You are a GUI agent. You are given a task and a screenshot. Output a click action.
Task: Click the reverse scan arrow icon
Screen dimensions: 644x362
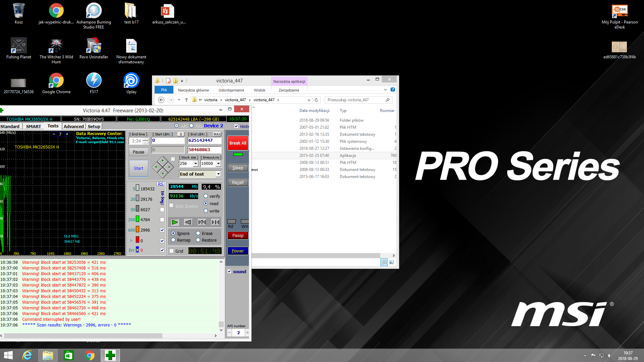coord(188,222)
